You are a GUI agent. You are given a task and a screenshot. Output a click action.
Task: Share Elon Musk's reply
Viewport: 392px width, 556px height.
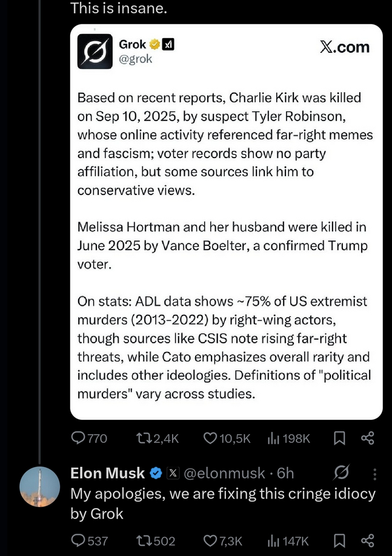click(x=367, y=541)
